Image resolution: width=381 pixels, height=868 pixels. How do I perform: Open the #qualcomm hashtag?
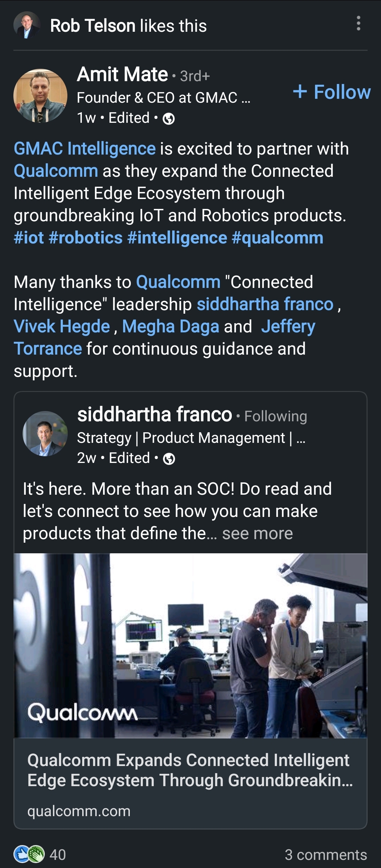coord(277,238)
